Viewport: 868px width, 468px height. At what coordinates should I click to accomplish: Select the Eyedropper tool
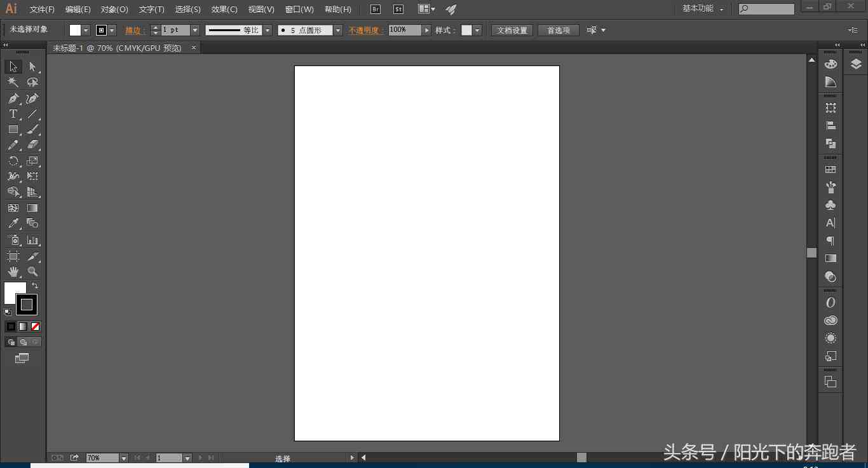[13, 223]
